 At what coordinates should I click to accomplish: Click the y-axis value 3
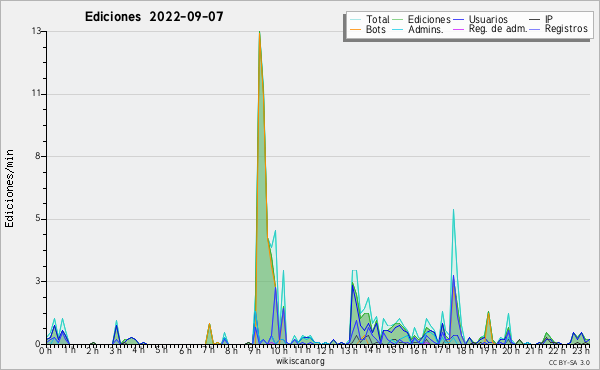(x=38, y=281)
